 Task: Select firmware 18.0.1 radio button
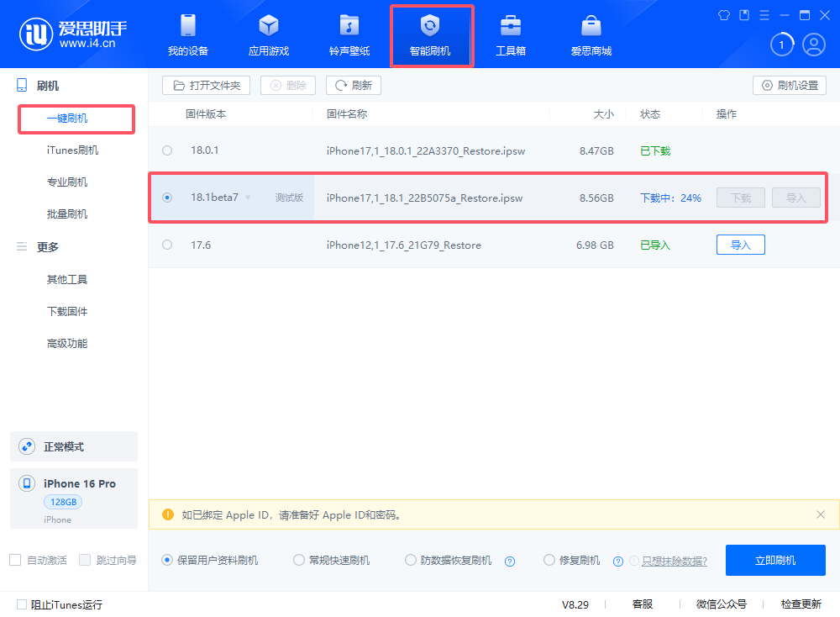click(167, 150)
